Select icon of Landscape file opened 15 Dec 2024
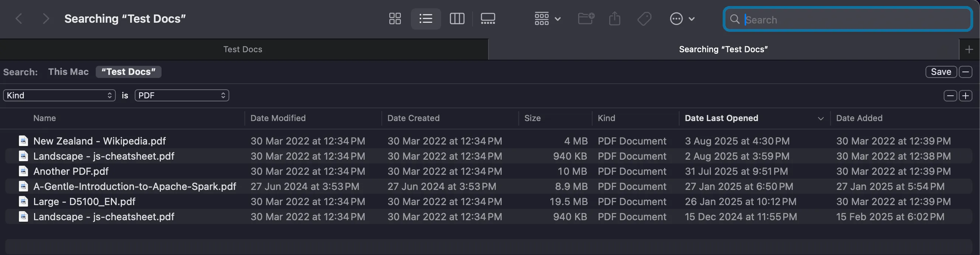 [23, 216]
